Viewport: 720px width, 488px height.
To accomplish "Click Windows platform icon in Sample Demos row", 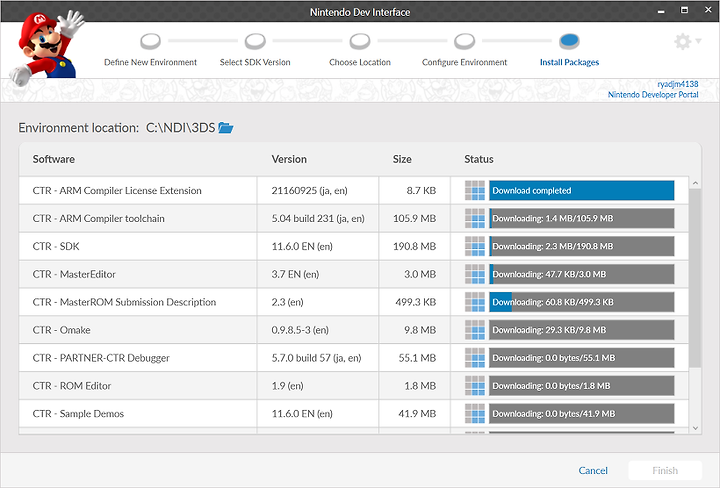I will point(475,414).
